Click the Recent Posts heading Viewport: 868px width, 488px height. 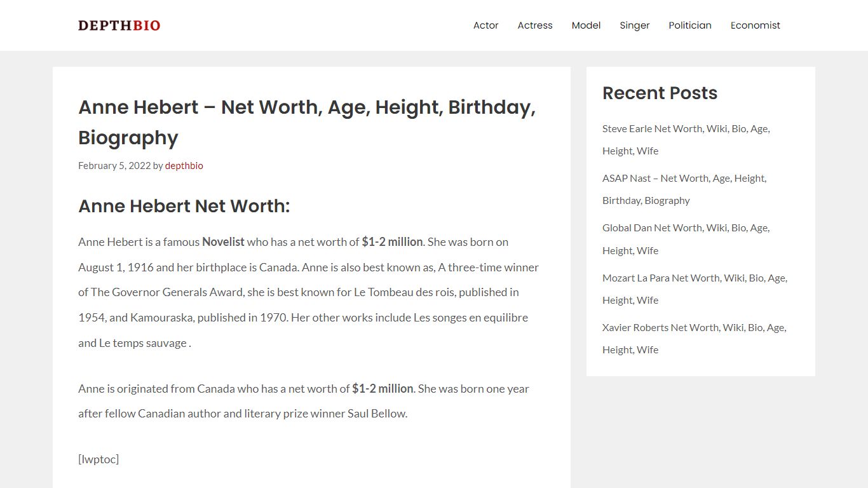click(x=660, y=93)
